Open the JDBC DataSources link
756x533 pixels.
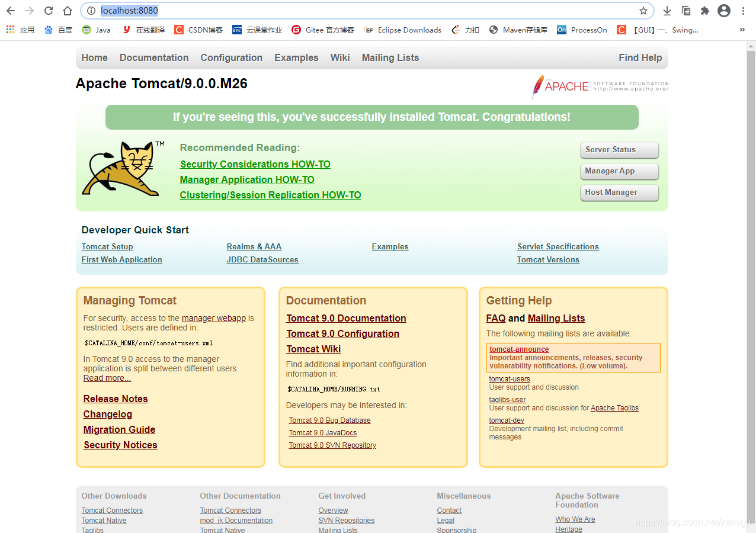click(262, 259)
